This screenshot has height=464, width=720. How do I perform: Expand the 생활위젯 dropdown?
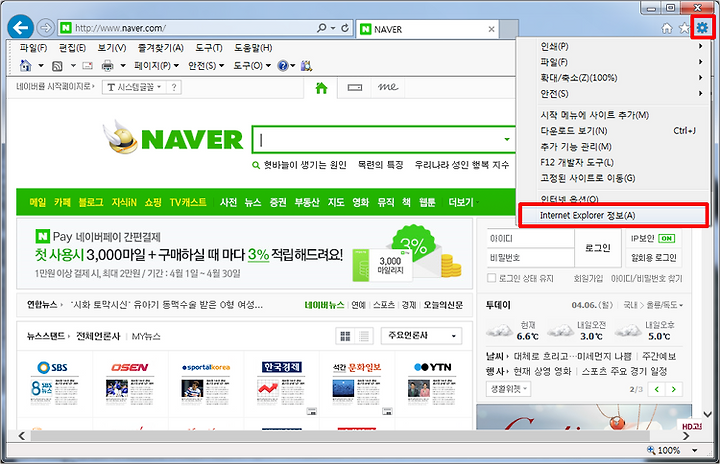508,389
